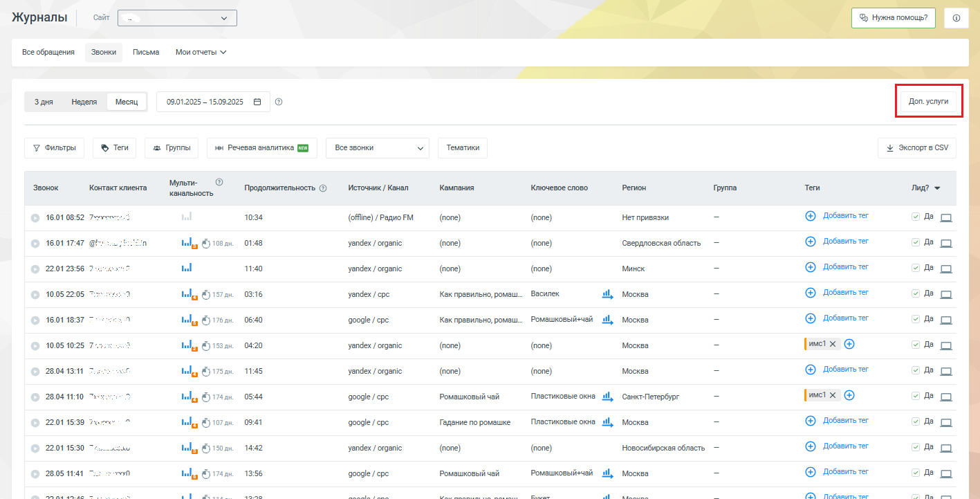Click question mark icon beside date range
The image size is (980, 499).
(x=279, y=102)
